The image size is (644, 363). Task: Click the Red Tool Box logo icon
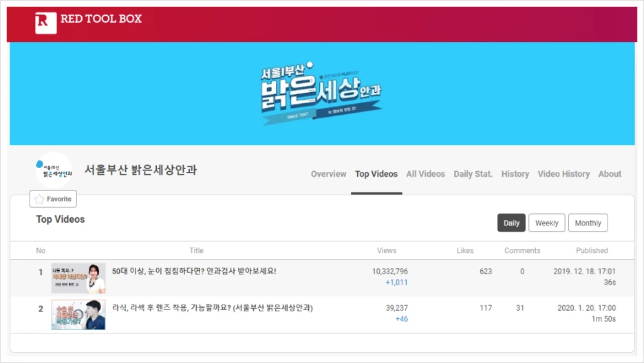[x=45, y=23]
